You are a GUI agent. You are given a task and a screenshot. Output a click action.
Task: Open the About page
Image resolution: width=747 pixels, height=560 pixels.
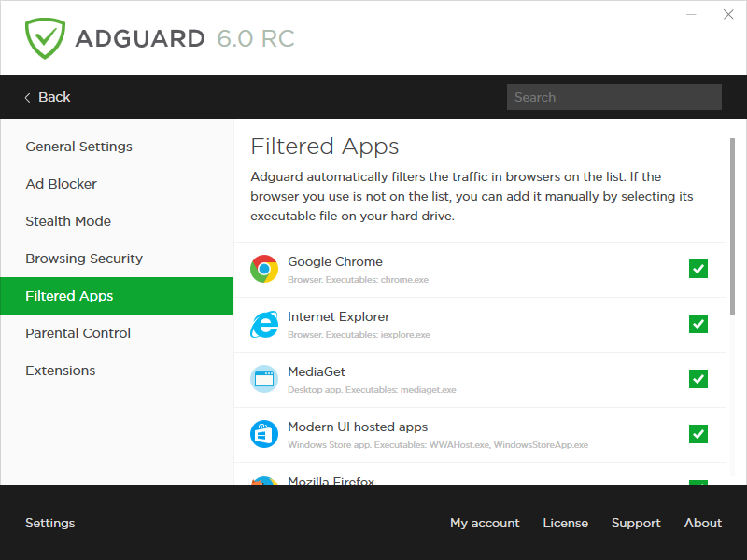(703, 523)
